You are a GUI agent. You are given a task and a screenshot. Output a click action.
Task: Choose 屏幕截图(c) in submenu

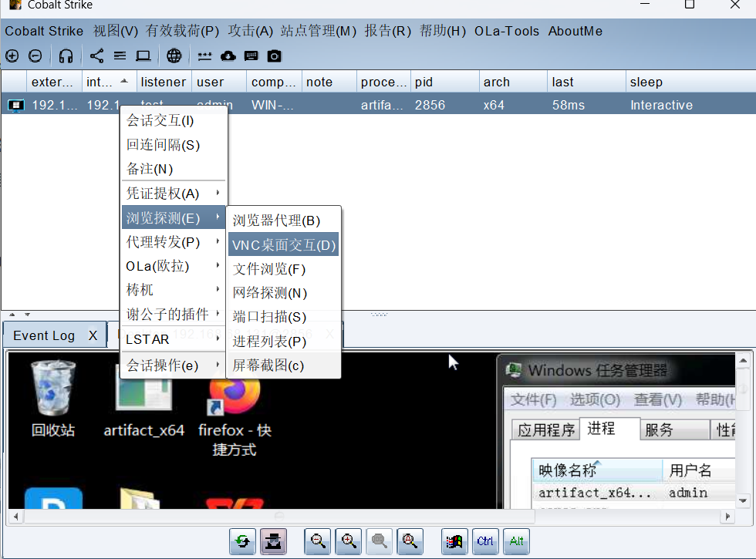[284, 365]
